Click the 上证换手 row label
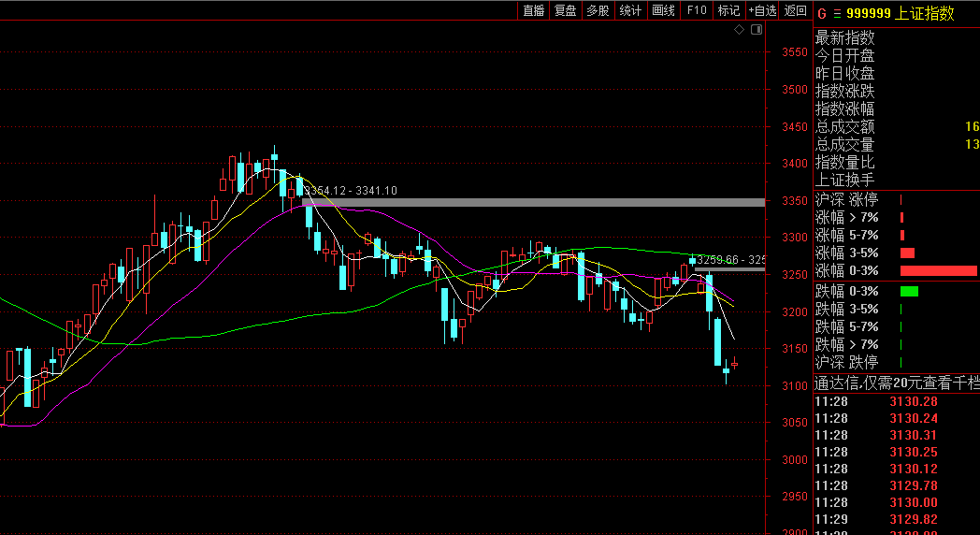Image resolution: width=980 pixels, height=535 pixels. point(845,180)
